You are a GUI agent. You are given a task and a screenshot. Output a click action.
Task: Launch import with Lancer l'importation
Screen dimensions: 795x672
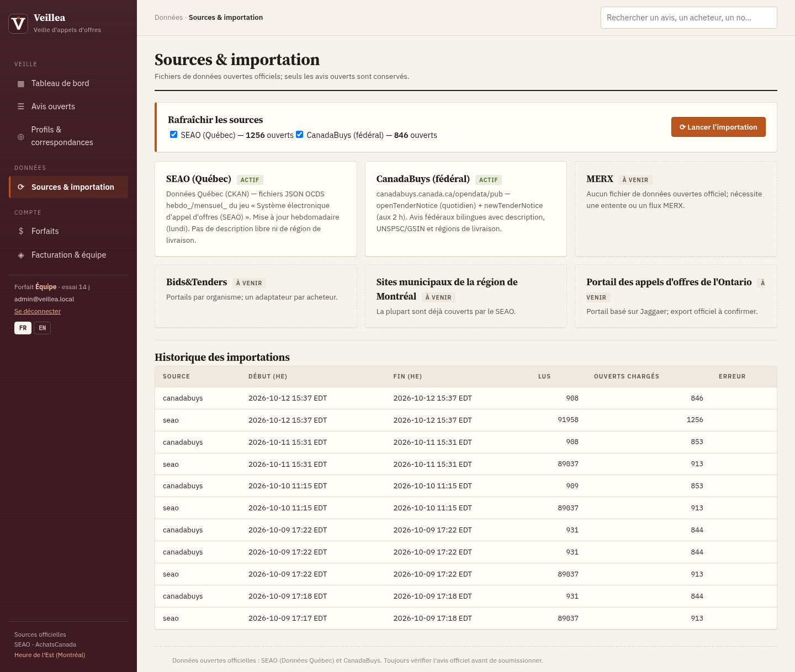(x=718, y=127)
